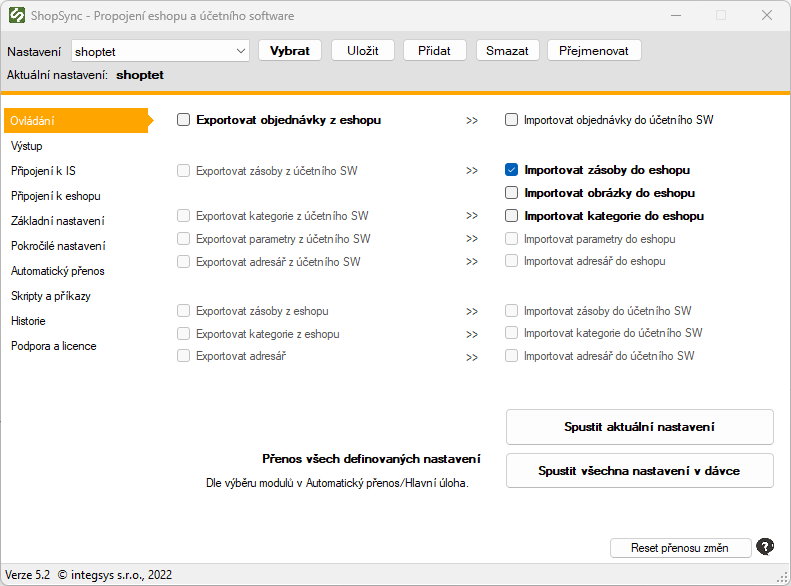Click the >> arrows beside Exportovat objednávky

(472, 121)
